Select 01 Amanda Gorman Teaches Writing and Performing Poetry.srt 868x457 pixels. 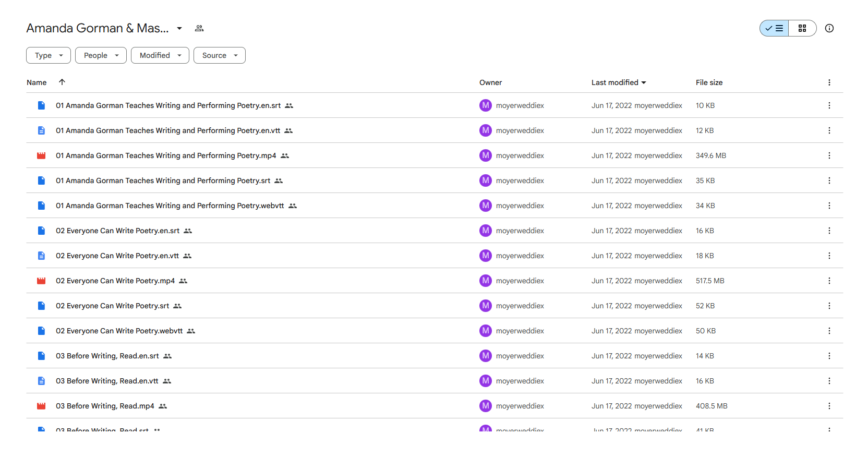pos(435,181)
